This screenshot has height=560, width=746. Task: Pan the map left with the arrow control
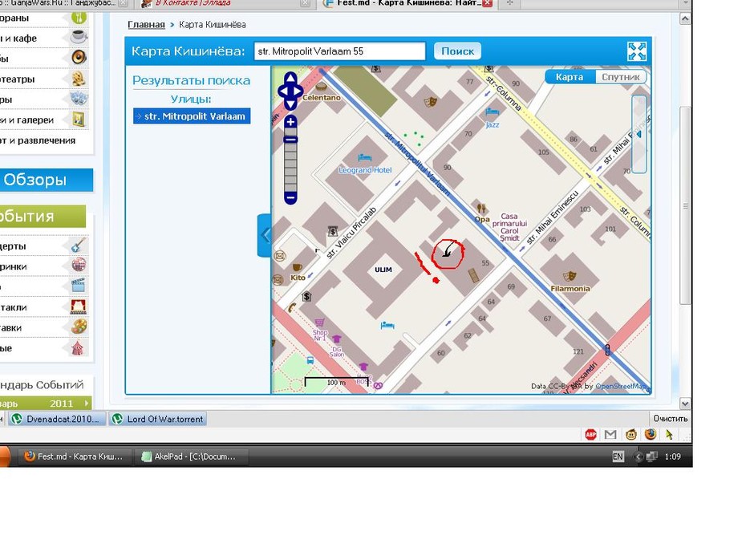(282, 91)
